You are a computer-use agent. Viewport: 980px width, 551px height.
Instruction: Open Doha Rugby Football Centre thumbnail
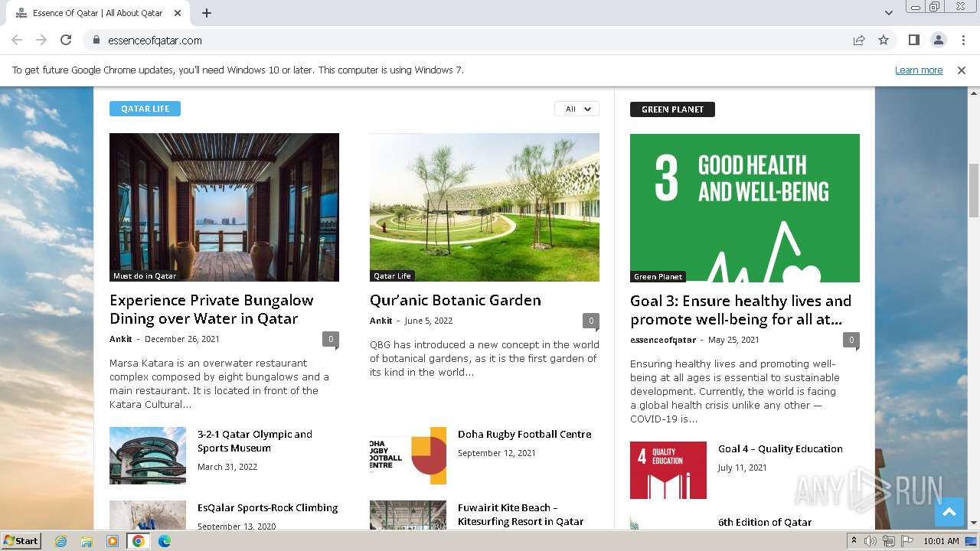408,455
